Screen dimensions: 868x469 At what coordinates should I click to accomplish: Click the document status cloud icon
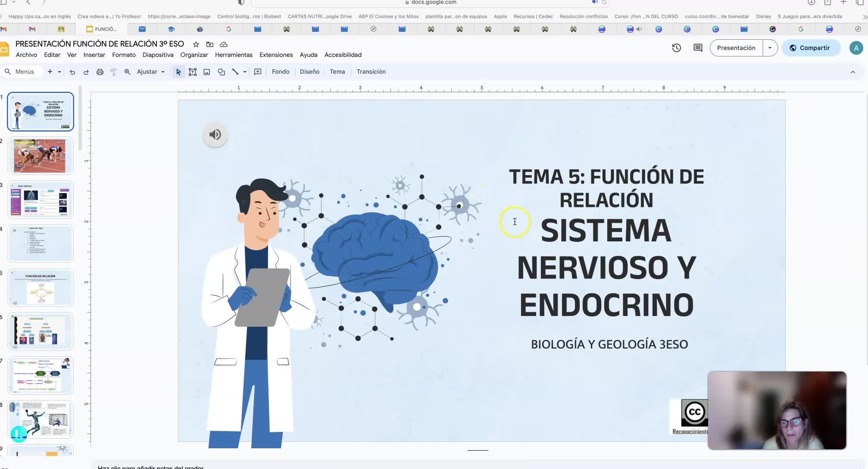click(x=224, y=44)
